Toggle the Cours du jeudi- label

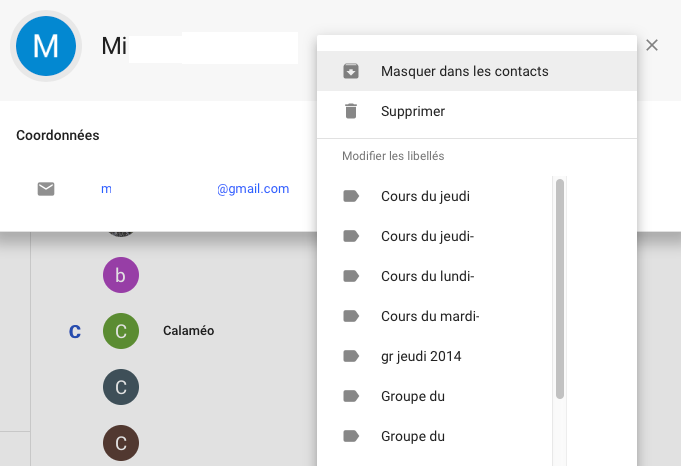click(x=434, y=236)
